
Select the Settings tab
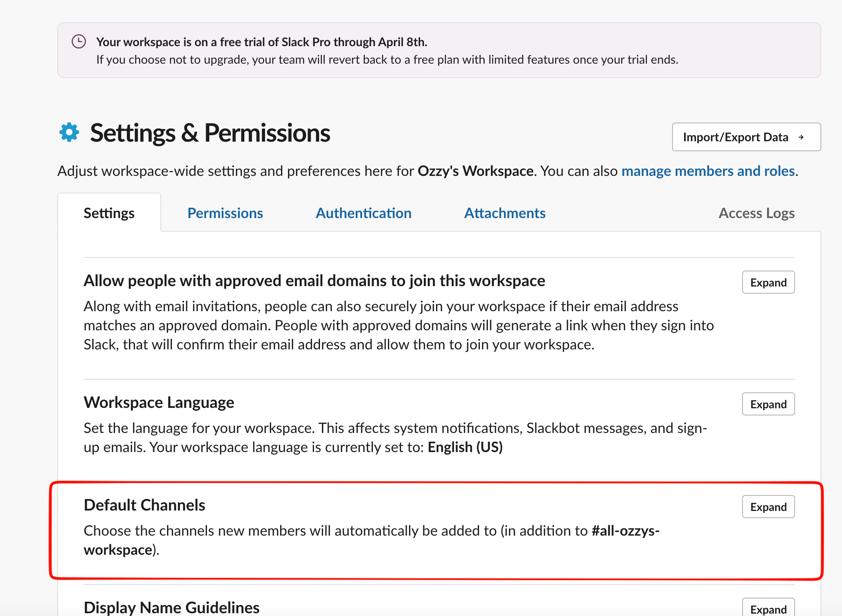[109, 213]
